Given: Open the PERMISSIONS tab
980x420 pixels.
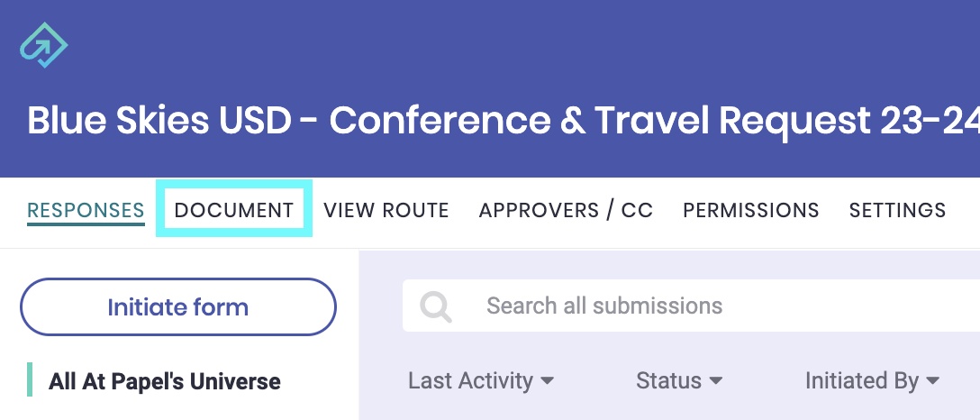Looking at the screenshot, I should [750, 210].
